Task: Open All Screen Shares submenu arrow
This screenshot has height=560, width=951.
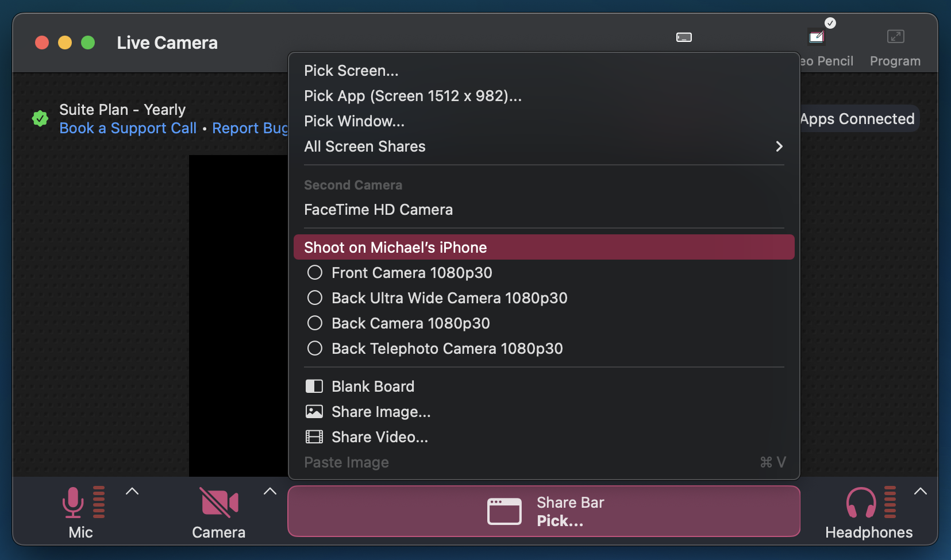Action: pyautogui.click(x=779, y=146)
